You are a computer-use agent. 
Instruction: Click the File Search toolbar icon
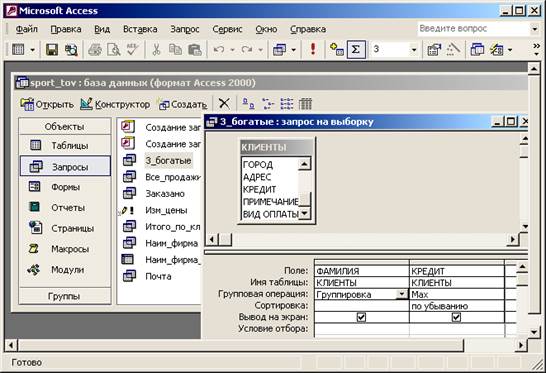tap(71, 50)
